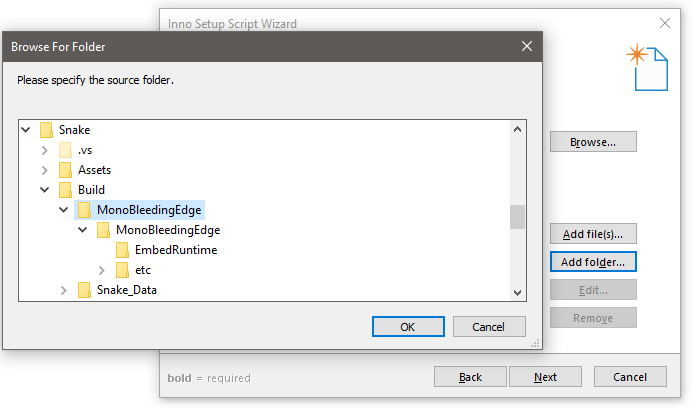
Task: Click the folder tree scroll down arrow
Action: click(518, 292)
